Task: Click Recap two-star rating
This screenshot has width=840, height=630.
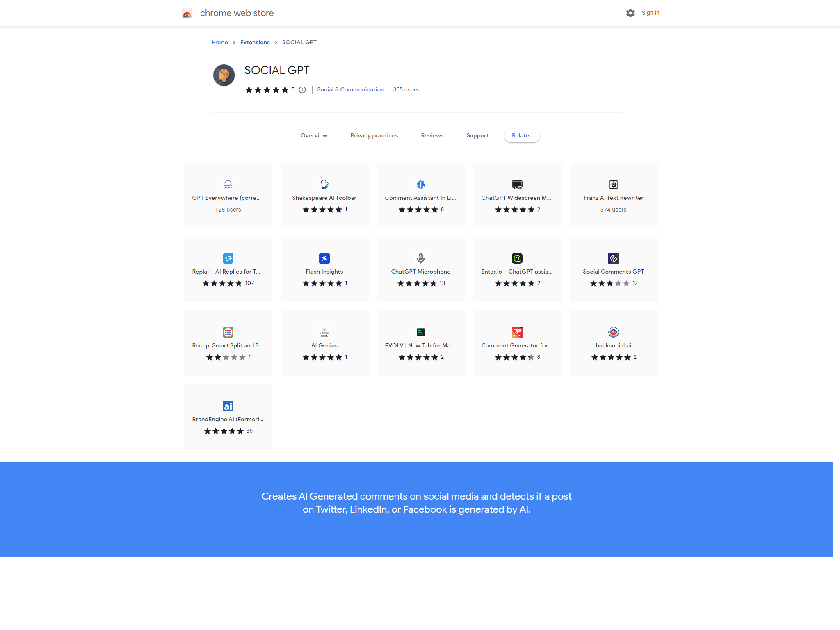Action: 226,357
